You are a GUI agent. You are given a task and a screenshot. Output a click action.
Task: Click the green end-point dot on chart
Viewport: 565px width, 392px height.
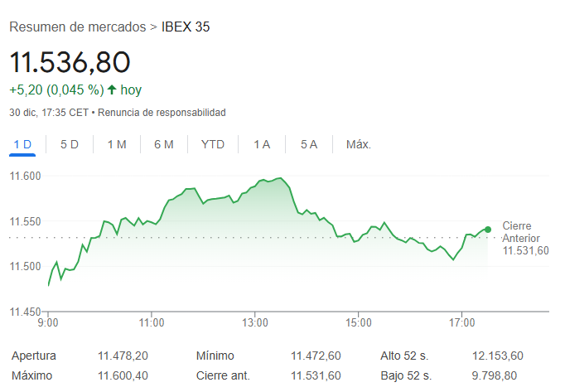pyautogui.click(x=488, y=230)
